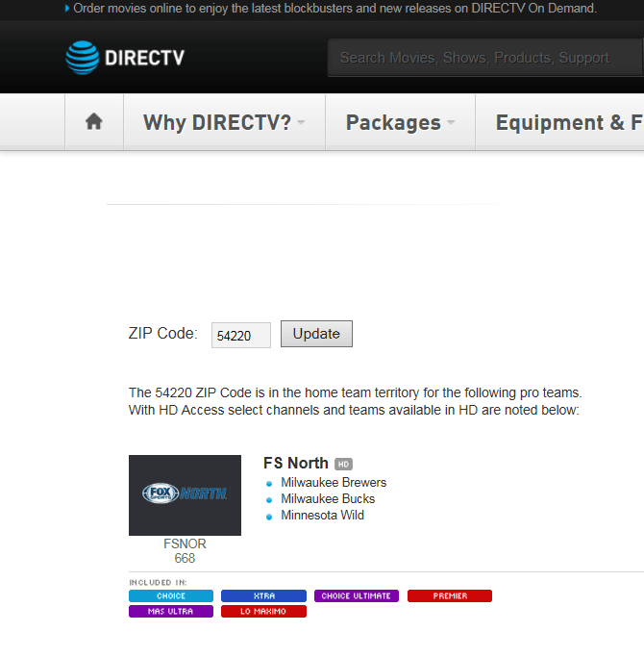644x657 pixels.
Task: Select the LO MAXIMO package badge
Action: [263, 612]
